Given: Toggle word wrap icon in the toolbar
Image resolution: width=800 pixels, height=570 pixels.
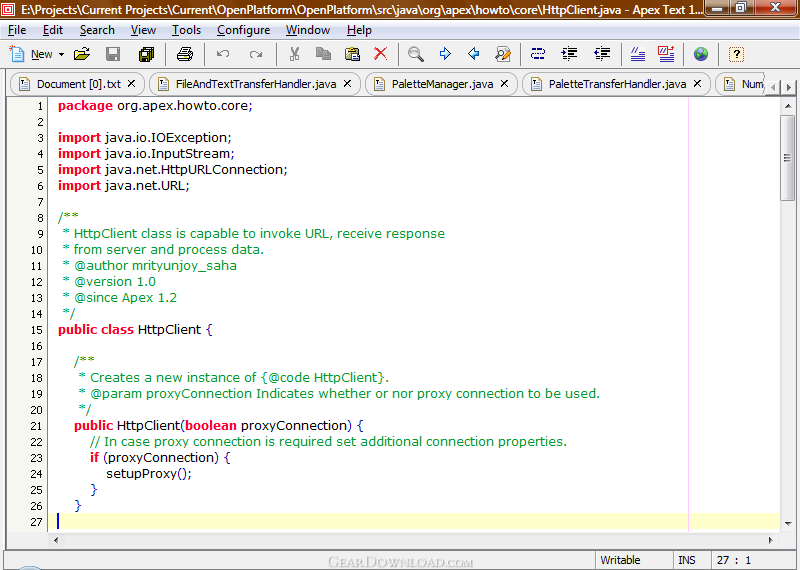Looking at the screenshot, I should point(538,54).
